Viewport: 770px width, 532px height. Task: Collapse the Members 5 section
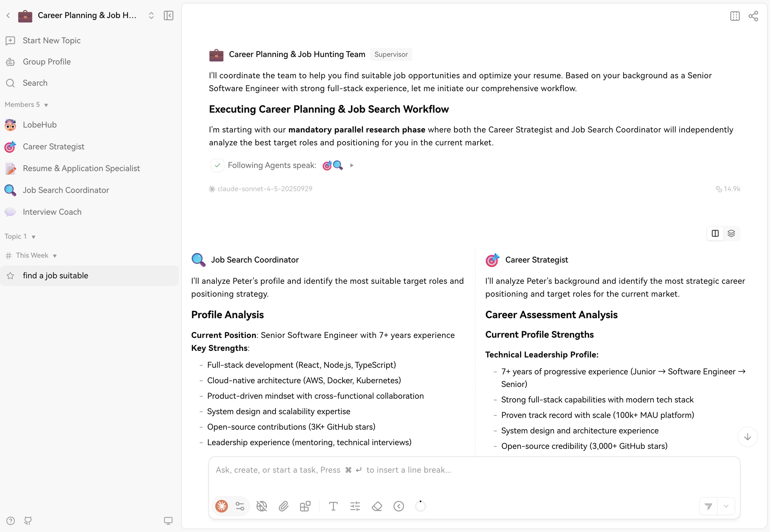coord(46,105)
